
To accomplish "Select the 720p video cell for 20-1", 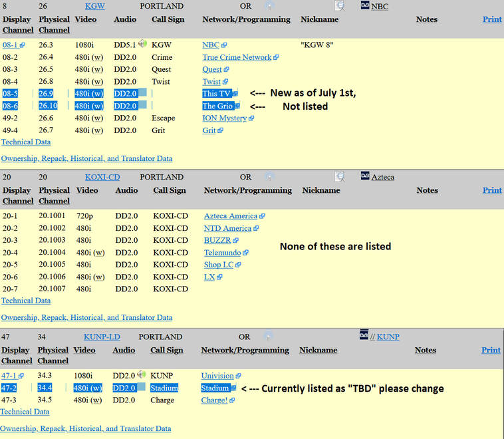I will 84,216.
